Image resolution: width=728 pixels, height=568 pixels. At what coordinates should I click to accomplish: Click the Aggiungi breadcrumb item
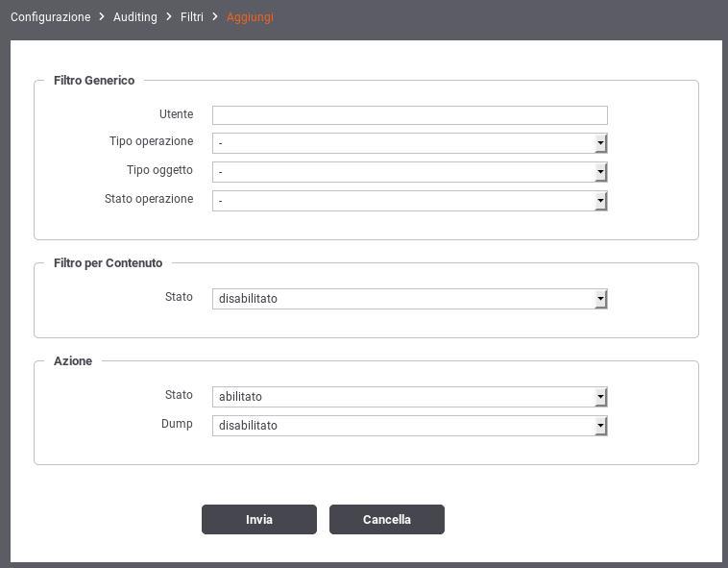point(250,17)
